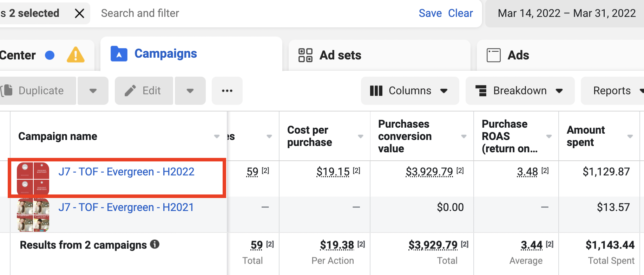Click the info icon beside Results from 2 campaigns
The width and height of the screenshot is (644, 275).
[x=155, y=244]
